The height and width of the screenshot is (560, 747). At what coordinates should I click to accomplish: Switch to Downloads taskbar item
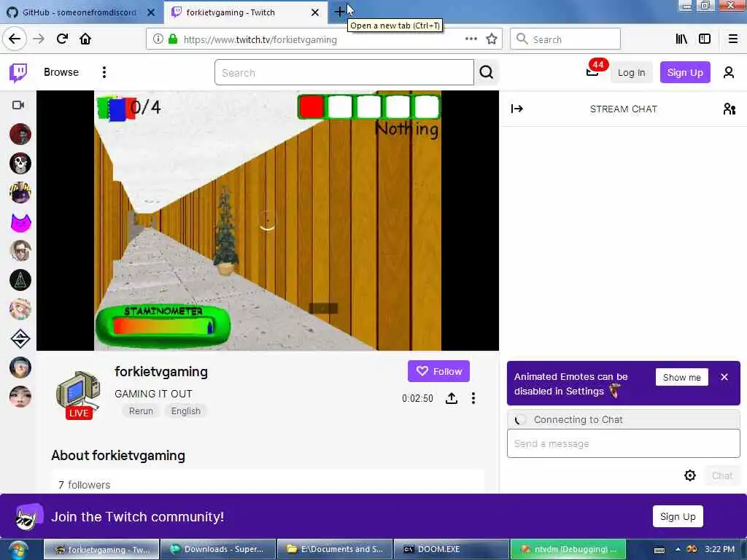[x=217, y=550]
